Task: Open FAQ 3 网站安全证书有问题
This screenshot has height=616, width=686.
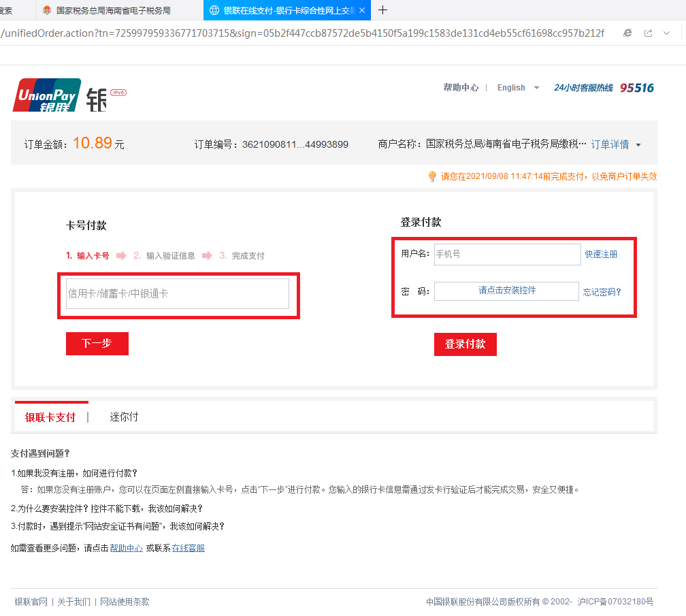Action: pyautogui.click(x=118, y=526)
